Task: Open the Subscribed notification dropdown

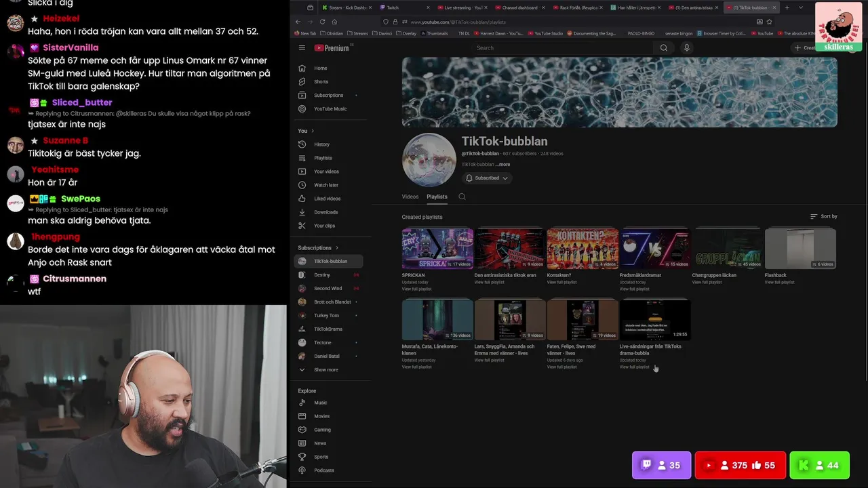Action: 487,178
